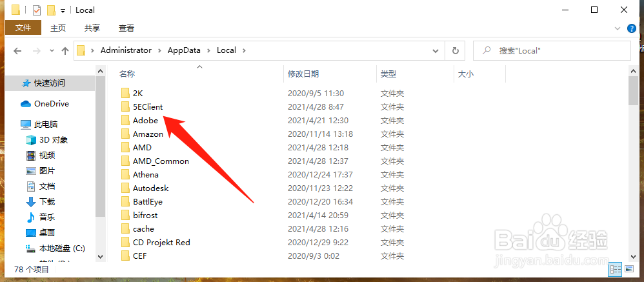The width and height of the screenshot is (644, 282).
Task: Switch to the 共享 ribbon tab
Action: point(92,28)
